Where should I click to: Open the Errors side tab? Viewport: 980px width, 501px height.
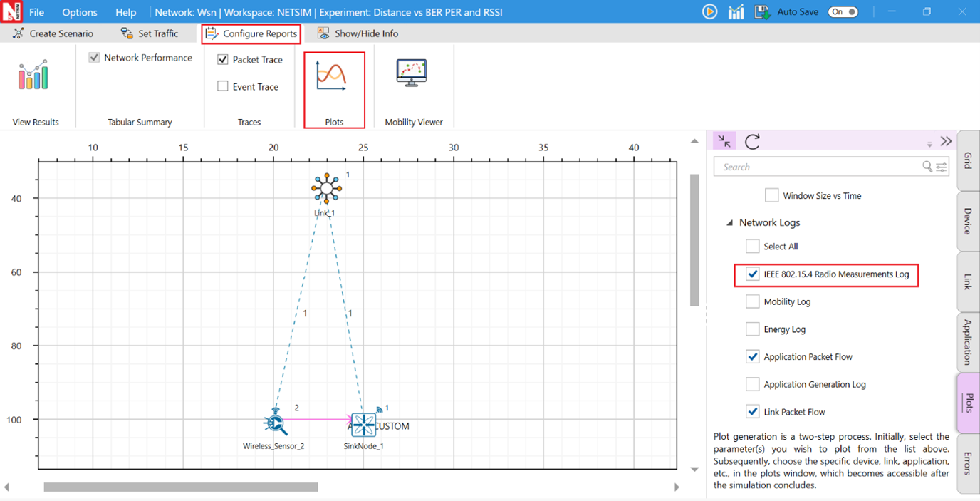point(968,463)
